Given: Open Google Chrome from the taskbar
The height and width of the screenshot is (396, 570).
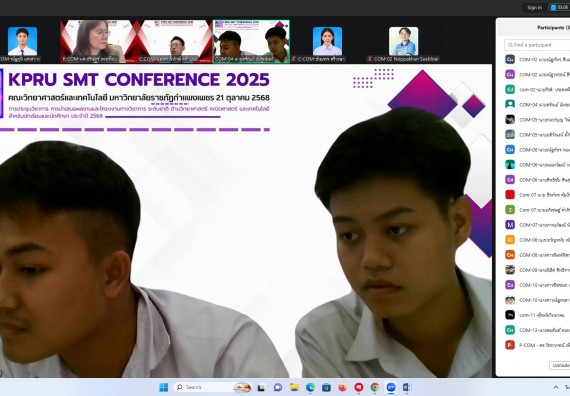Looking at the screenshot, I should pyautogui.click(x=375, y=388).
